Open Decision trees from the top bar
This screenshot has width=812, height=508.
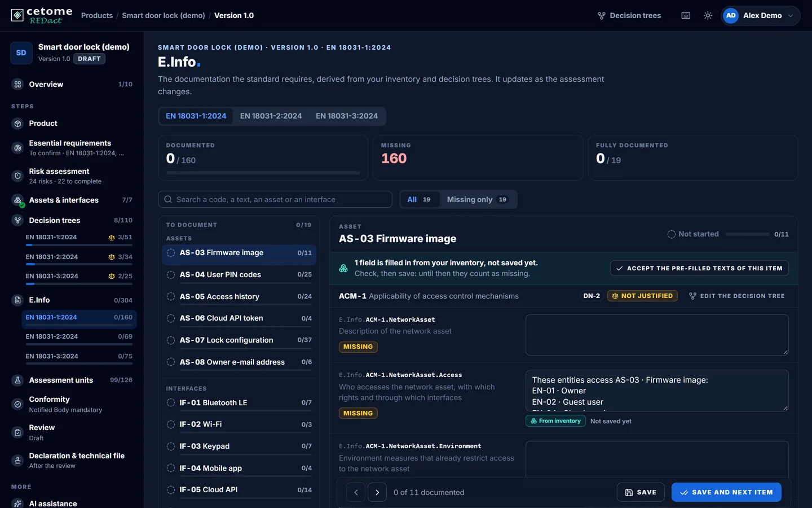[x=629, y=16]
